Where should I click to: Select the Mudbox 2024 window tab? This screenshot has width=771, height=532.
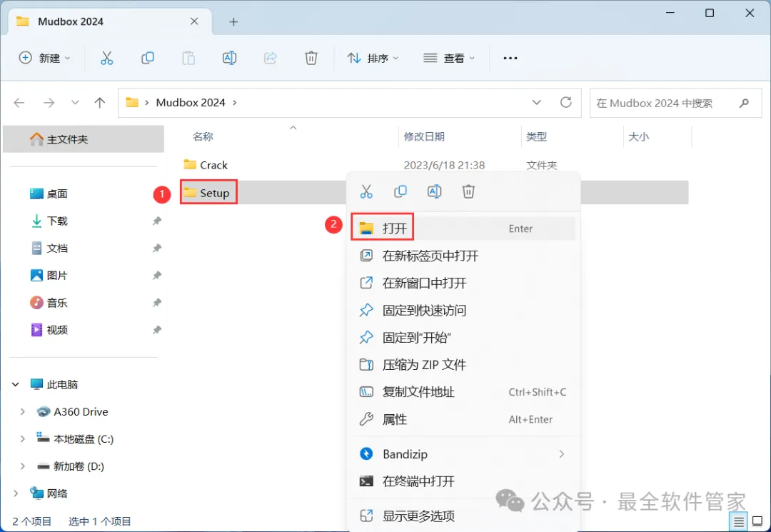(x=110, y=21)
